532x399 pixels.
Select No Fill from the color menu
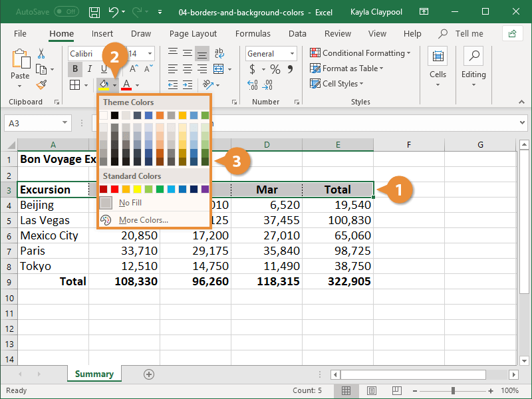tap(130, 202)
